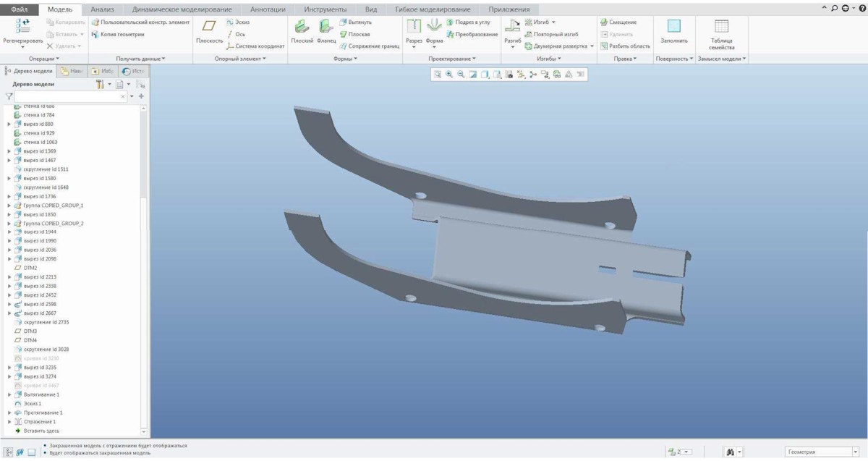Open the Двумерная развертка dropdown arrow
Viewport: 868px width, 461px height.
592,46
